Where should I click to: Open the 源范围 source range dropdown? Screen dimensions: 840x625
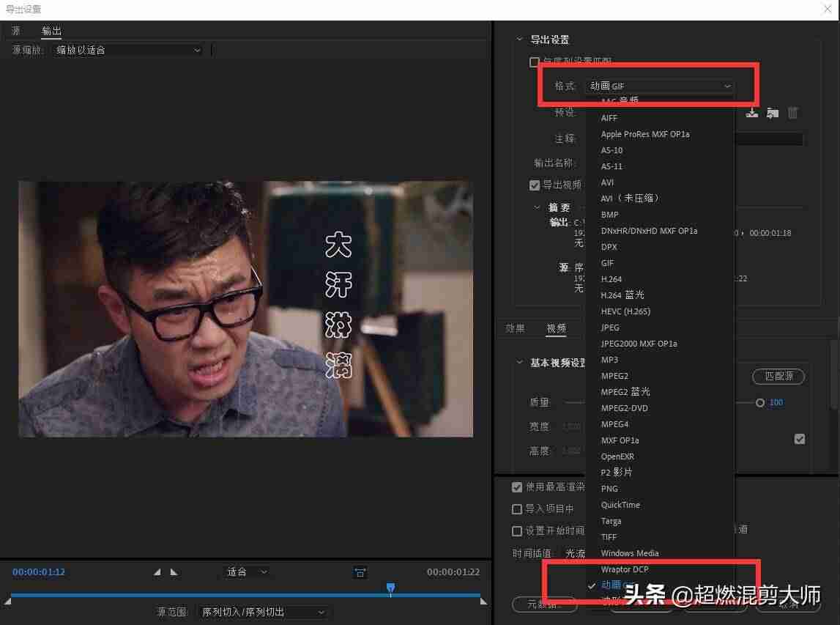(x=263, y=612)
